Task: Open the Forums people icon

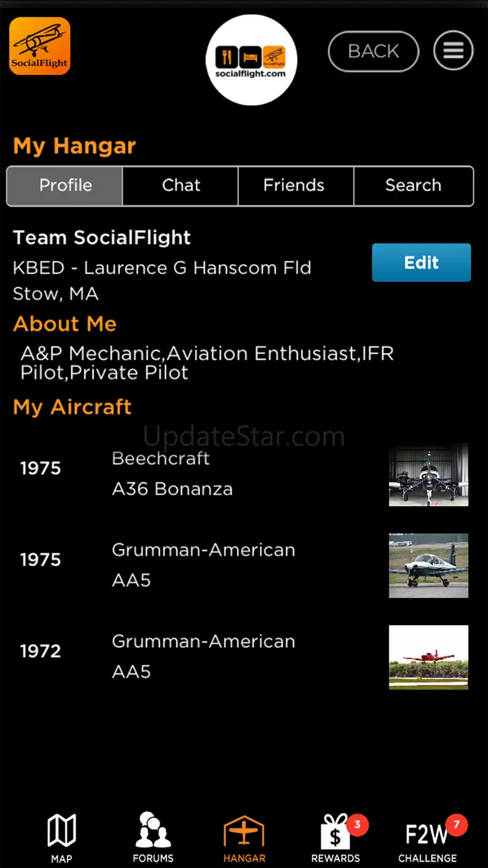Action: (x=153, y=837)
